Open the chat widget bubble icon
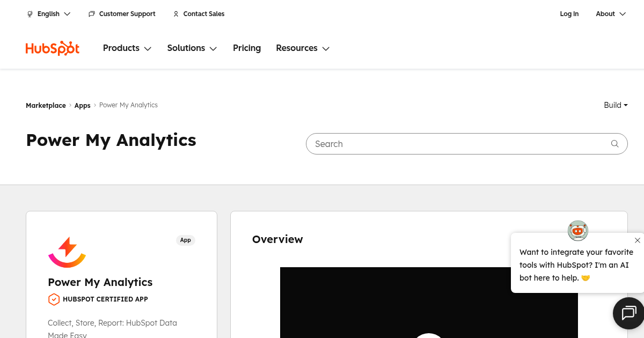The width and height of the screenshot is (644, 338). 629,313
